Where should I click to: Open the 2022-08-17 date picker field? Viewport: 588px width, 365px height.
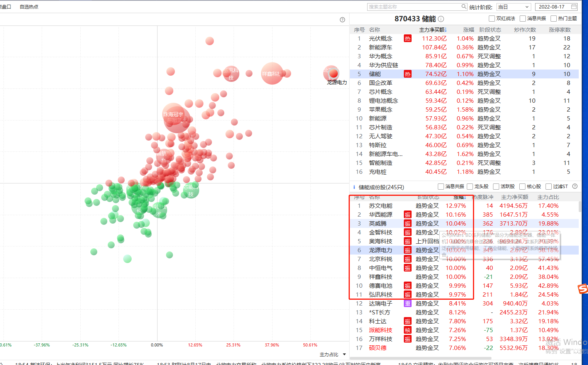coord(556,7)
